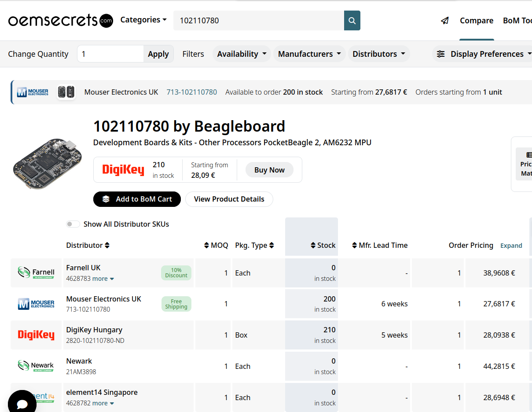Screen dimensions: 532x412
Task: Click the 44,2815 € Newark price
Action: tap(499, 366)
